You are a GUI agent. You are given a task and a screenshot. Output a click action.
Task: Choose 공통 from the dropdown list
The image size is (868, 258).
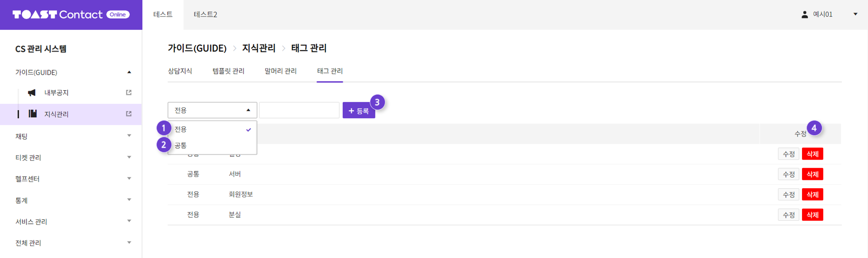[213, 146]
